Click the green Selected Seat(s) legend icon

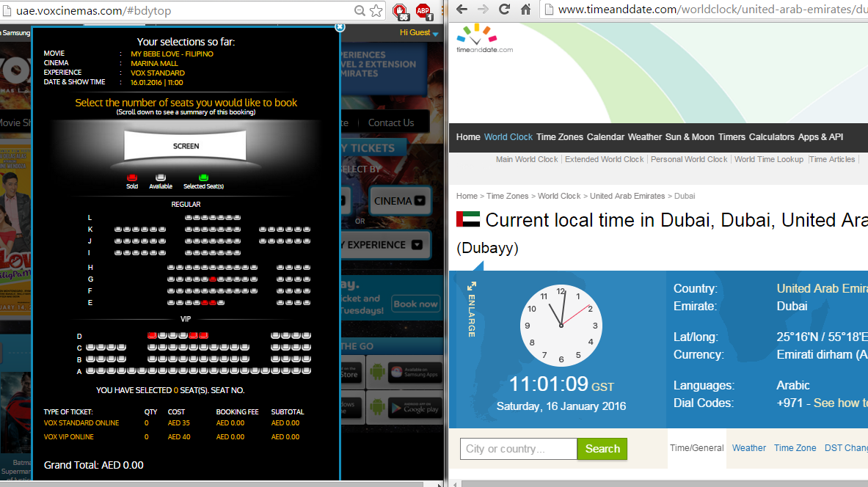[x=203, y=177]
